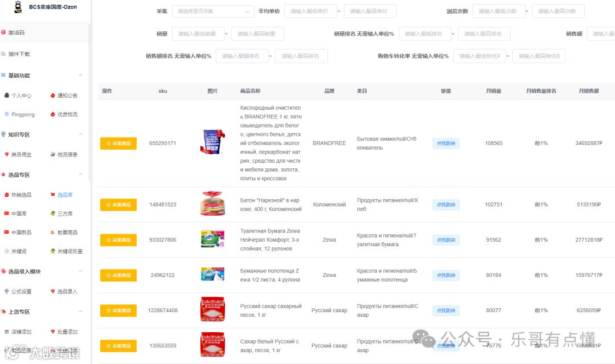Focus the 请输入最高销量 input field
615x364 pixels.
pyautogui.click(x=257, y=34)
